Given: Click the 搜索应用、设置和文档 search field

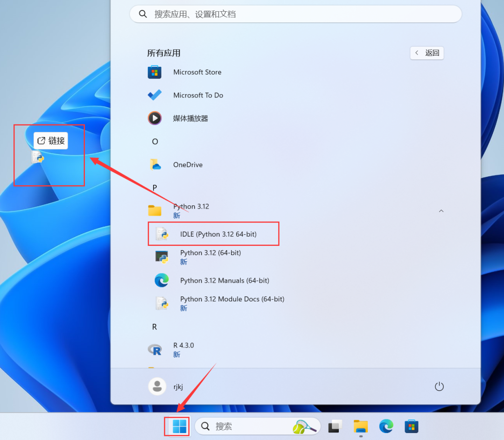Looking at the screenshot, I should pos(296,14).
